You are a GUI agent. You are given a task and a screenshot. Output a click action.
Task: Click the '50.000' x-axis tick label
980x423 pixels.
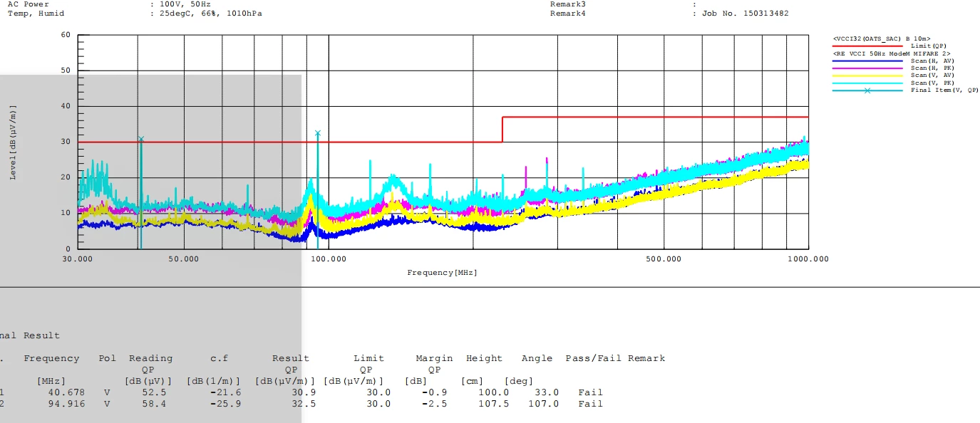(x=183, y=258)
